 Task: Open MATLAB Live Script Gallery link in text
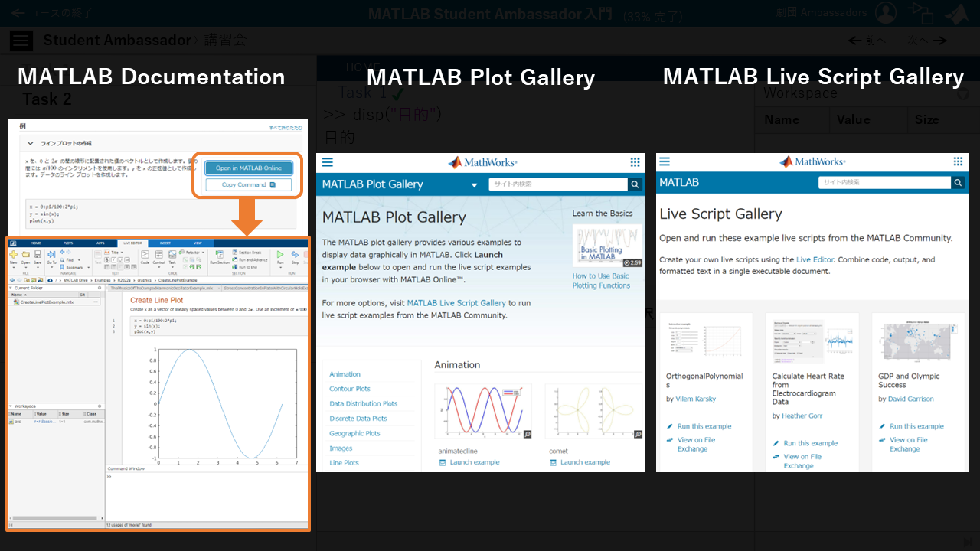(456, 303)
